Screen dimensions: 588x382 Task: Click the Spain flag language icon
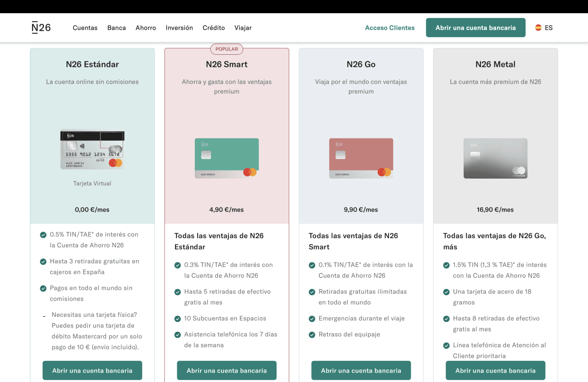click(x=538, y=28)
